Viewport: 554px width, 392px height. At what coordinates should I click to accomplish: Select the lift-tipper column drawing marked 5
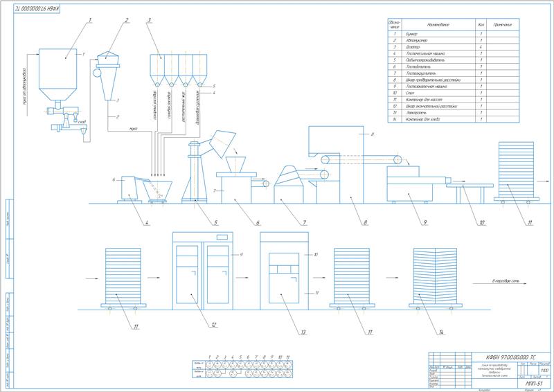[195, 172]
